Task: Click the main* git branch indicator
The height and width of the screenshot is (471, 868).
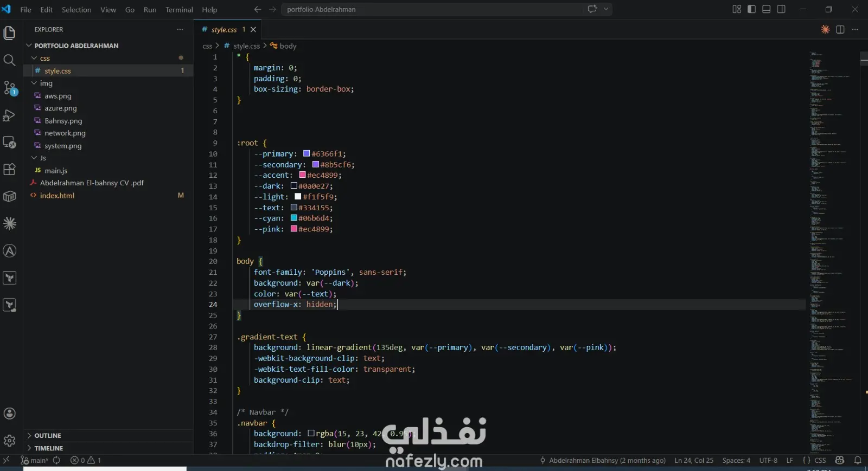Action: (x=35, y=460)
